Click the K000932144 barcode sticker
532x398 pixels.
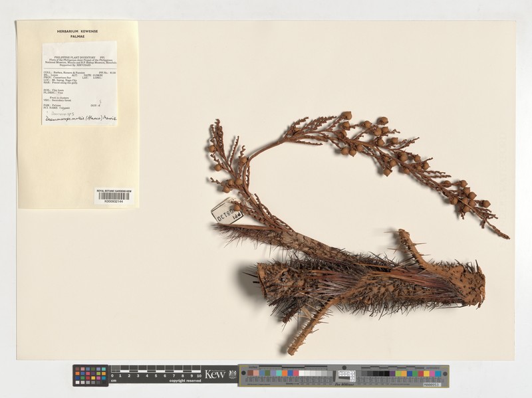click(114, 196)
